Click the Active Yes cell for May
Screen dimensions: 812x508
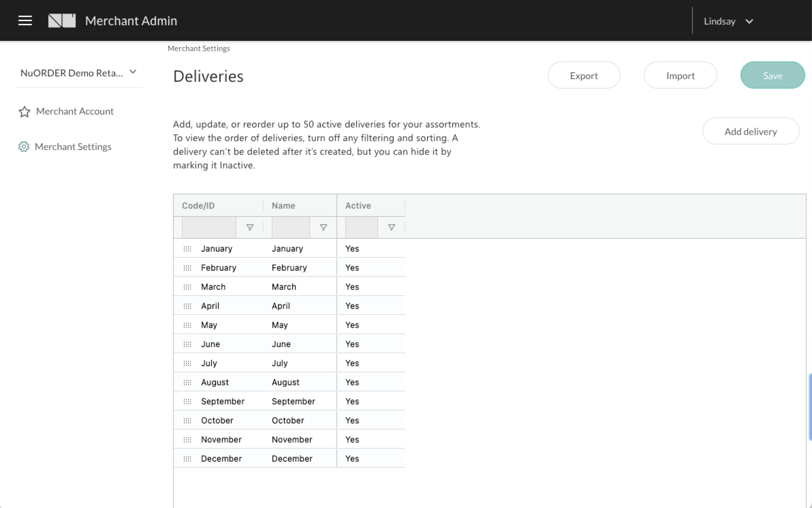[x=371, y=325]
